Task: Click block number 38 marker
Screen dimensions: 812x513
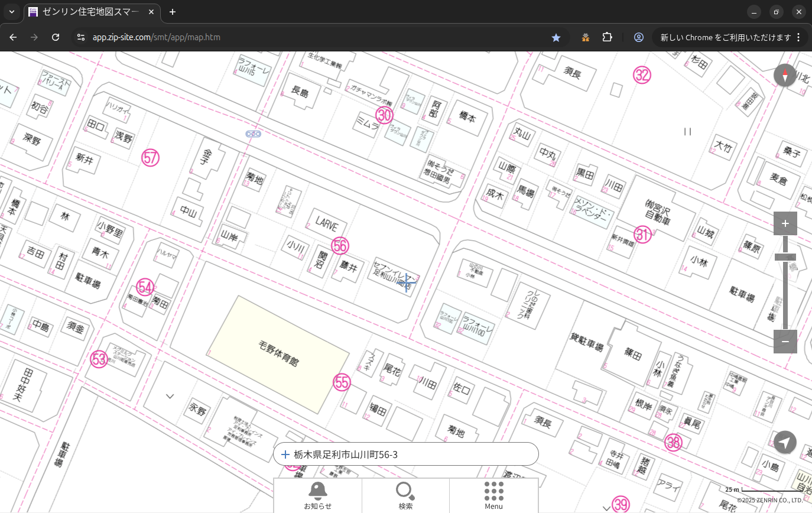Action: tap(673, 442)
